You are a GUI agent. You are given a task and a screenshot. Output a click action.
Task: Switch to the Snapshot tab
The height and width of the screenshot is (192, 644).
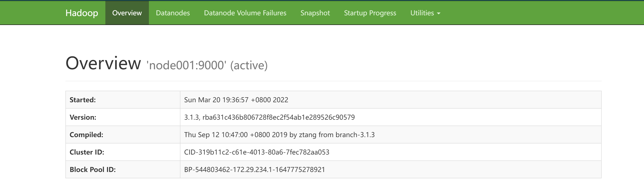pos(315,13)
